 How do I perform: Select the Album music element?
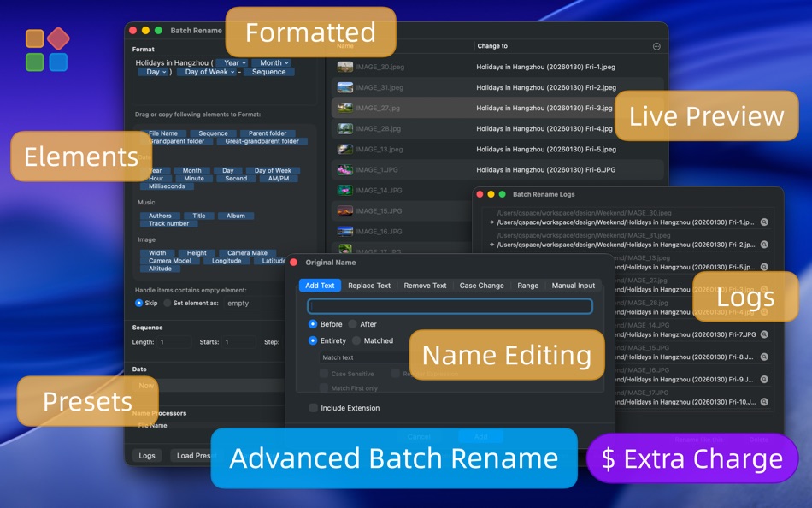point(236,216)
